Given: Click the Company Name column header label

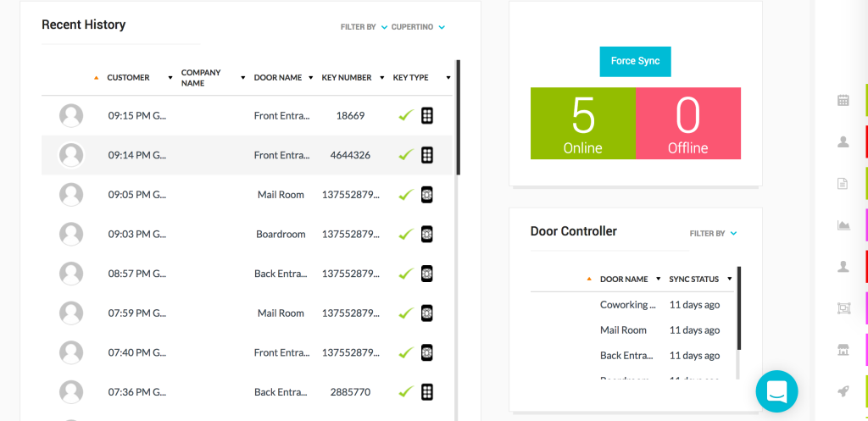Looking at the screenshot, I should pyautogui.click(x=201, y=78).
